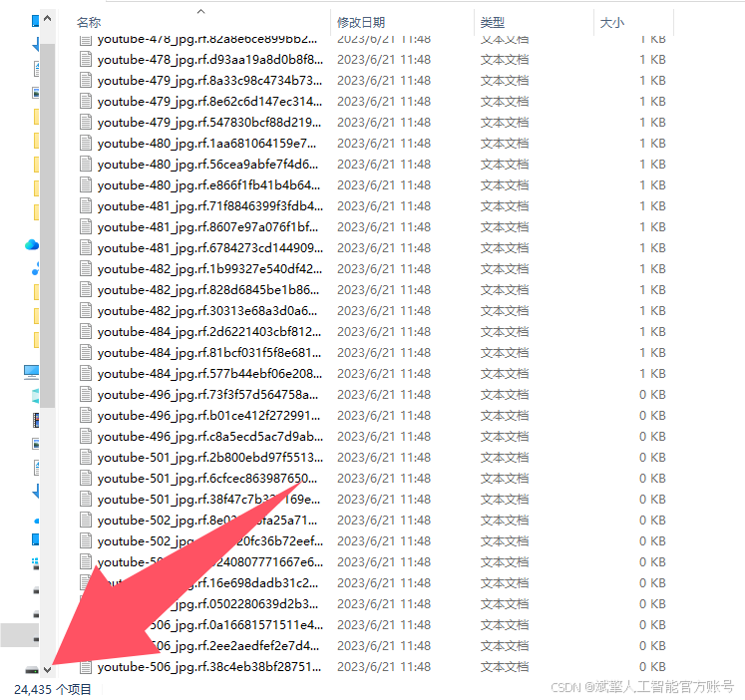The image size is (745, 700).
Task: Click 0 KB size of youtube-506 38c4eb38bf28751 row
Action: [652, 667]
